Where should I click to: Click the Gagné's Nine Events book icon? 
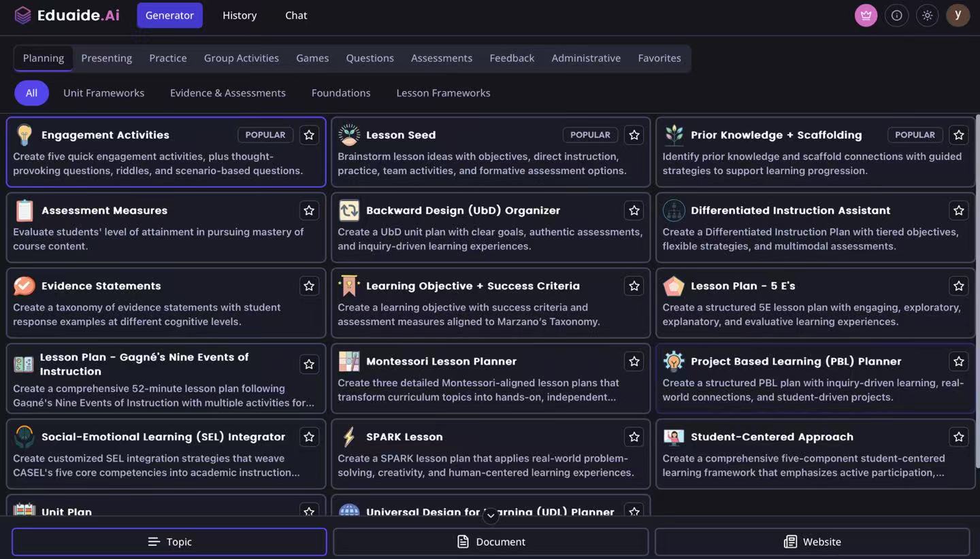point(24,364)
